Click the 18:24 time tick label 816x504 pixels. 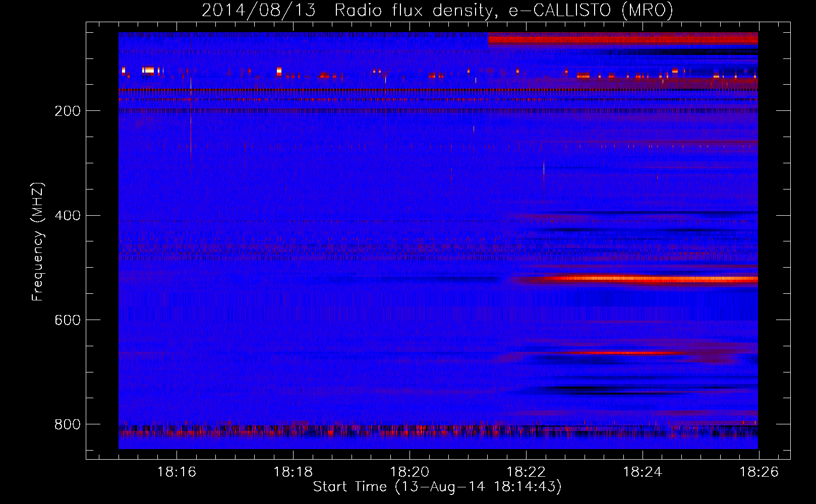643,472
